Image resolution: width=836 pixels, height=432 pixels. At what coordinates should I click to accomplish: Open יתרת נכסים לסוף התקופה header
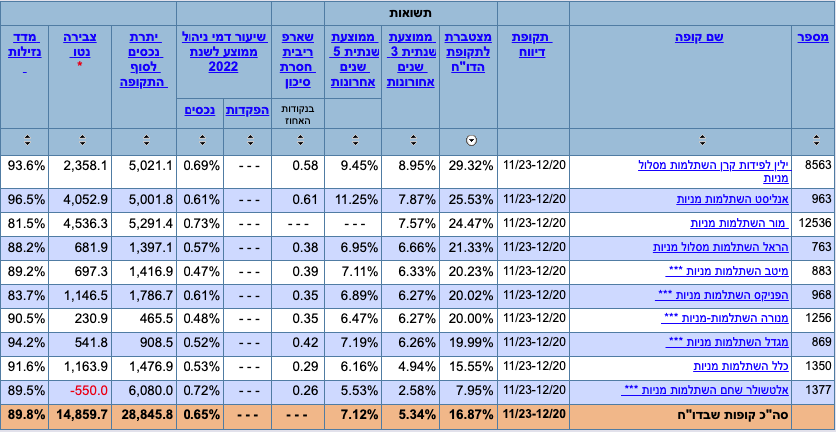coord(144,60)
